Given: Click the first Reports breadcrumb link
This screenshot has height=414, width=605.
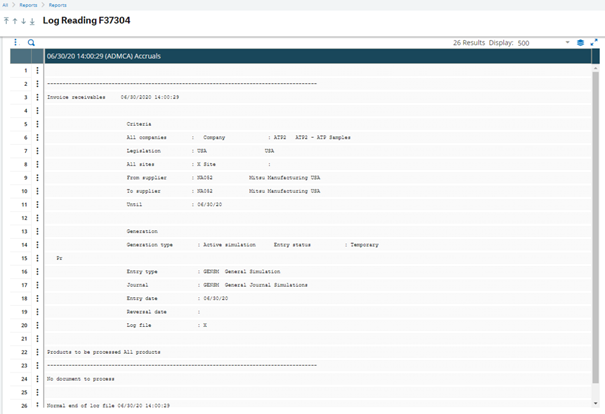Looking at the screenshot, I should pyautogui.click(x=28, y=5).
